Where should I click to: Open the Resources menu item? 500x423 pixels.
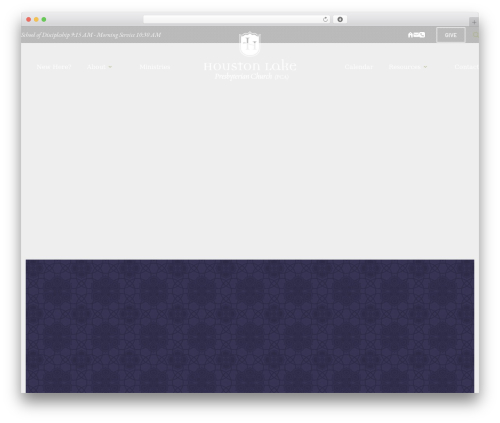click(x=405, y=67)
